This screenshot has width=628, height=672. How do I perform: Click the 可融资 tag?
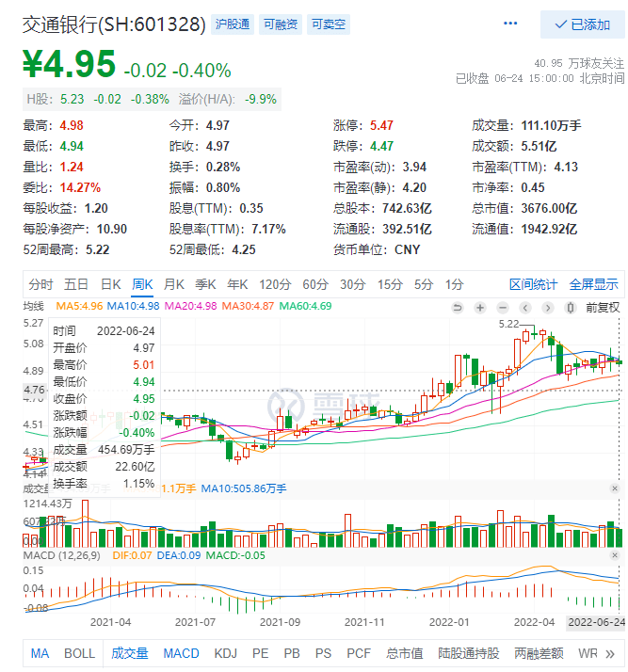(x=281, y=24)
